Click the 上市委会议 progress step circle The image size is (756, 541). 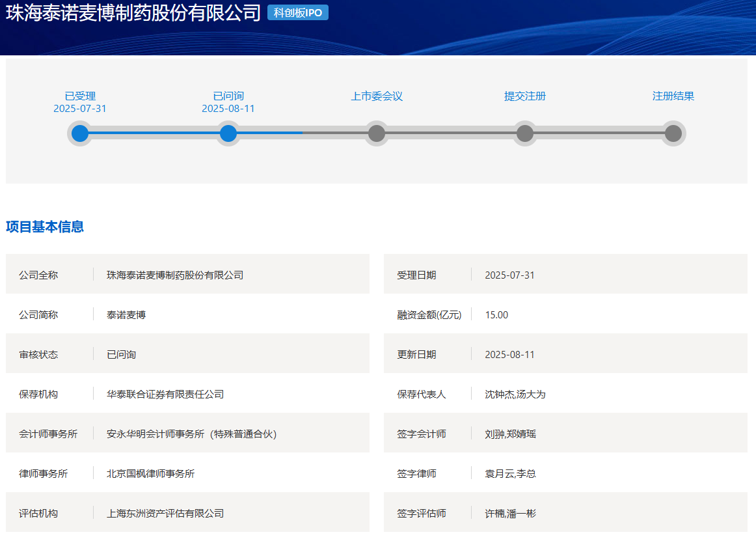pos(377,133)
